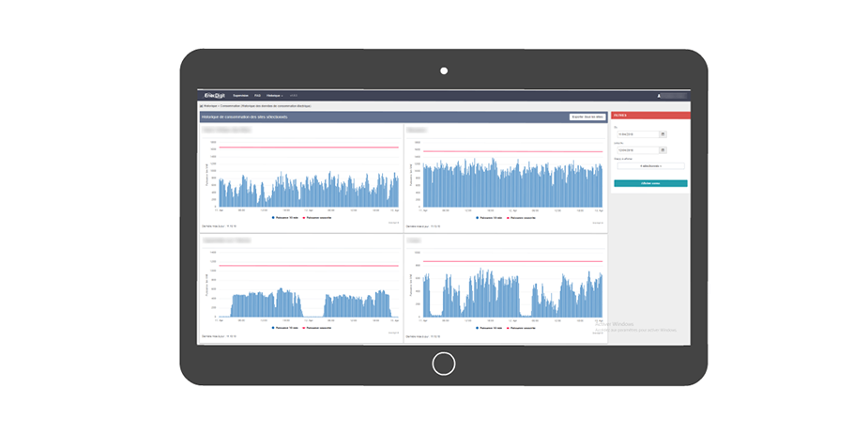The width and height of the screenshot is (868, 434).
Task: Click the teal Afficher button in filters
Action: (x=650, y=183)
